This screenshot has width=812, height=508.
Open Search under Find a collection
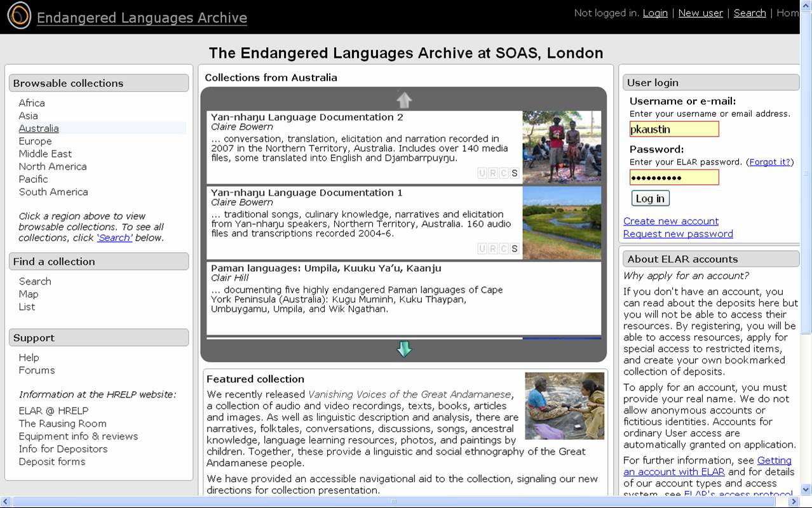pyautogui.click(x=35, y=281)
